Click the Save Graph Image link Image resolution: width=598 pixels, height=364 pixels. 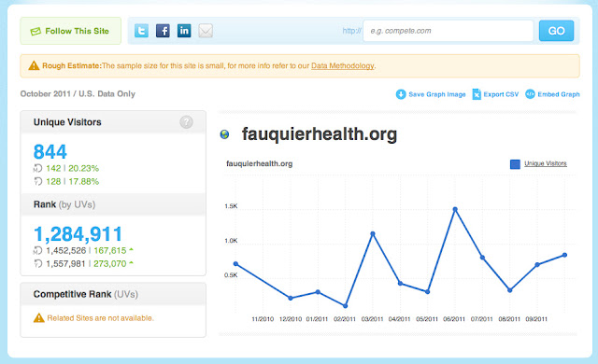click(437, 94)
